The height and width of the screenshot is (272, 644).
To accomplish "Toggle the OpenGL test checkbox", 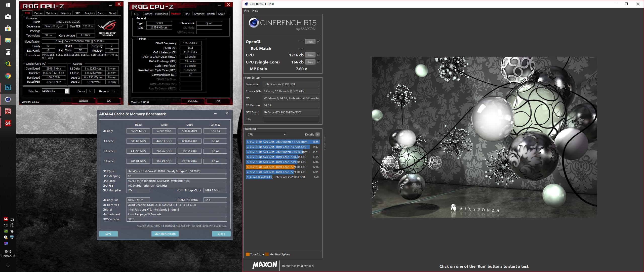I will (318, 42).
